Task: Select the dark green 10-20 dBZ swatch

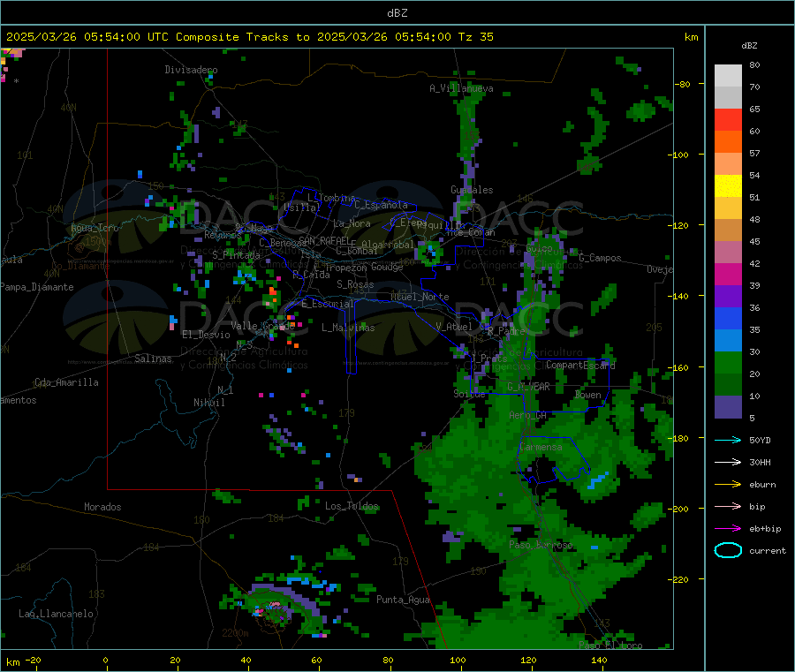Action: pos(728,385)
